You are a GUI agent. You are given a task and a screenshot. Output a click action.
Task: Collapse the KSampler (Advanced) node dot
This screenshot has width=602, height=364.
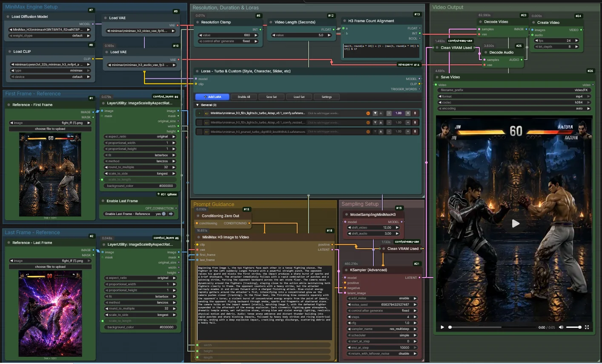tap(346, 270)
